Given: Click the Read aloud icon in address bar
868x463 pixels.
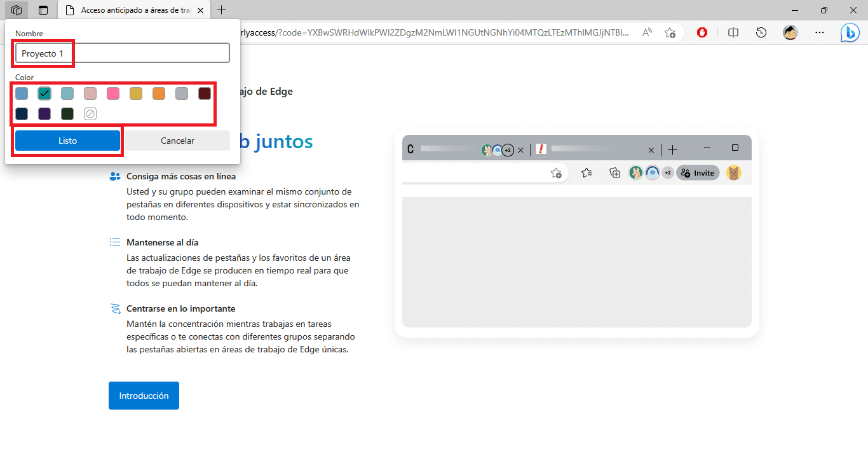Looking at the screenshot, I should click(x=647, y=32).
